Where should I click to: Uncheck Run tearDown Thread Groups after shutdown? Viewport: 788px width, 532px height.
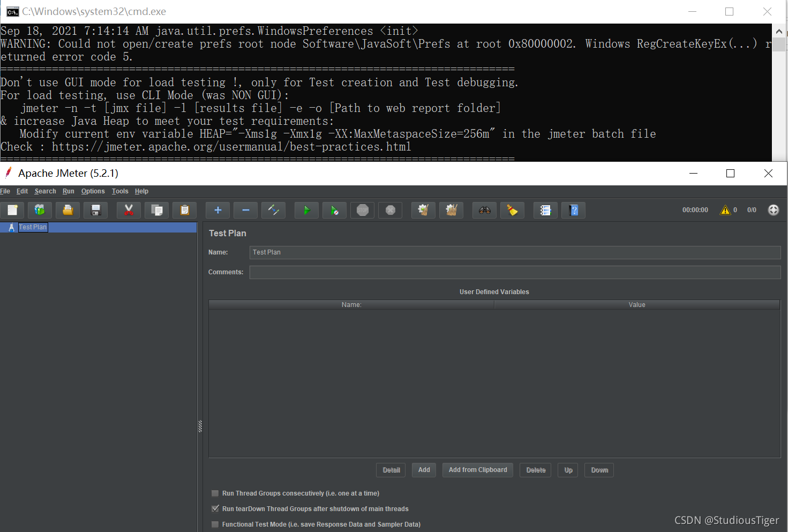click(x=215, y=508)
